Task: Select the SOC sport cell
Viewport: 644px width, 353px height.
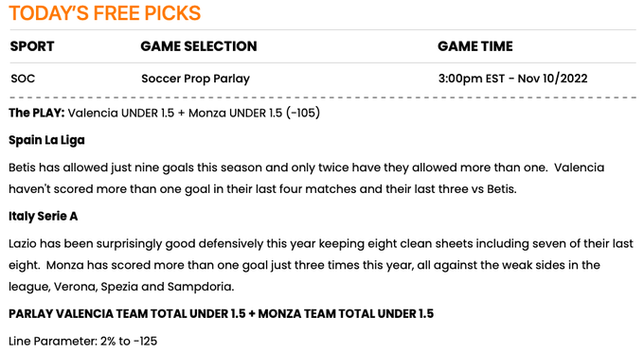Action: click(x=23, y=79)
